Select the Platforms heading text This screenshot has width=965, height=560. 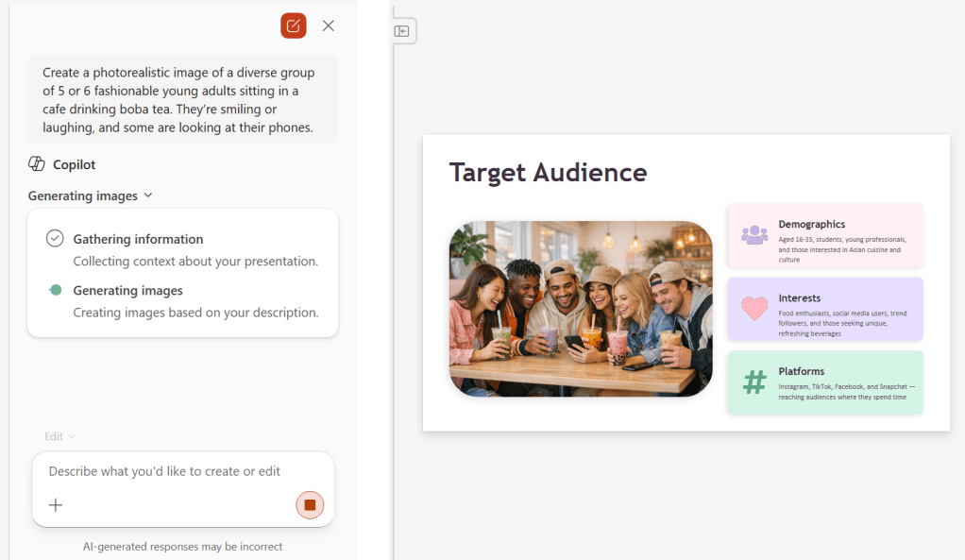[x=802, y=371]
